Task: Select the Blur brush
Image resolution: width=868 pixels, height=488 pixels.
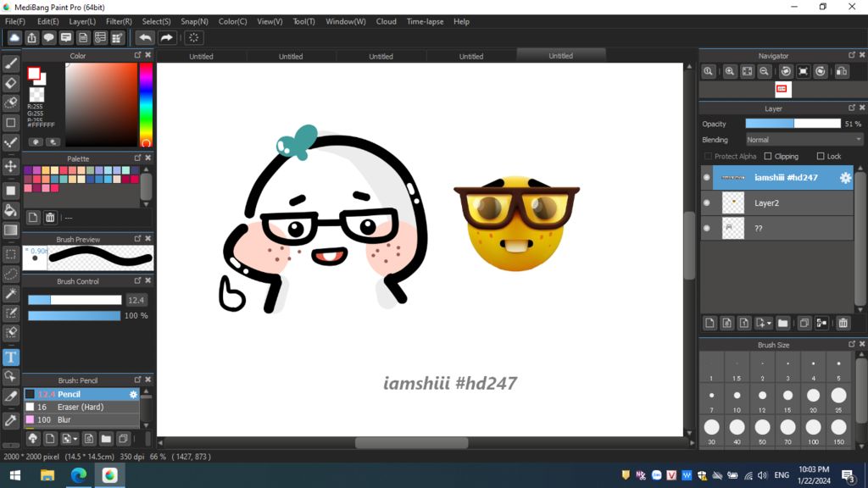Action: pos(81,419)
